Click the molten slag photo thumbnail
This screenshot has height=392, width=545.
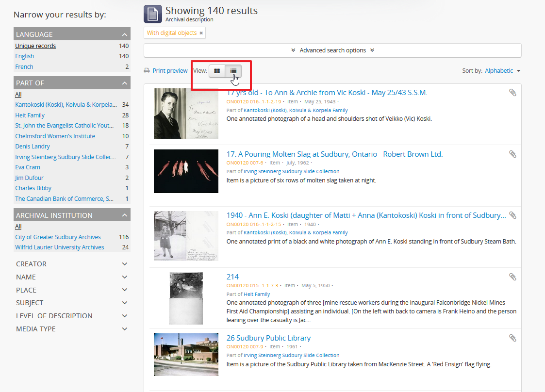click(x=186, y=171)
